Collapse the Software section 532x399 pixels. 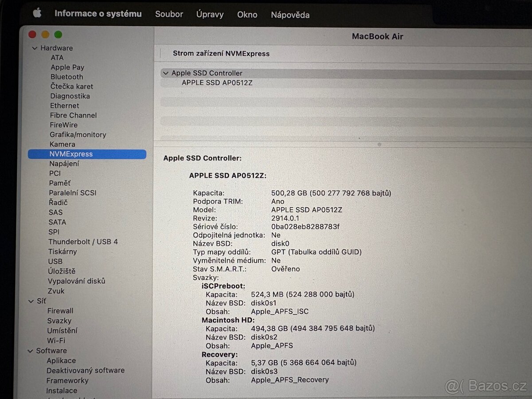pos(31,351)
